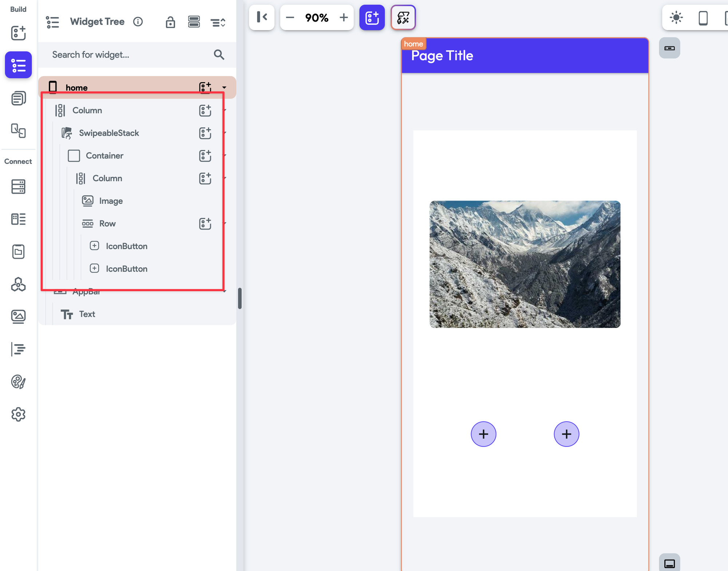The height and width of the screenshot is (571, 728).
Task: Collapse the left panel with the arrow icon
Action: point(262,17)
